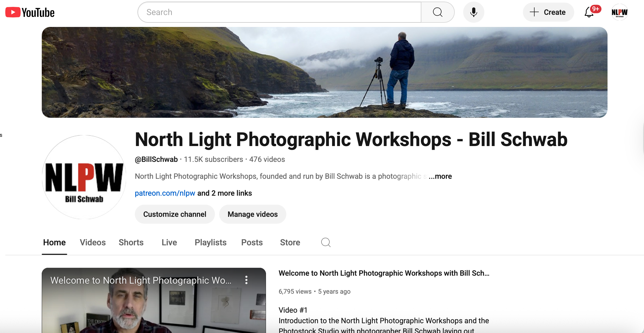Click the Manage videos button
644x333 pixels.
pyautogui.click(x=252, y=214)
